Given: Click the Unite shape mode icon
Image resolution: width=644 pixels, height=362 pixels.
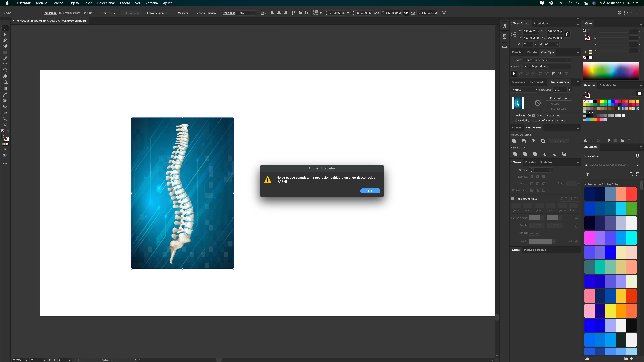Looking at the screenshot, I should (514, 141).
